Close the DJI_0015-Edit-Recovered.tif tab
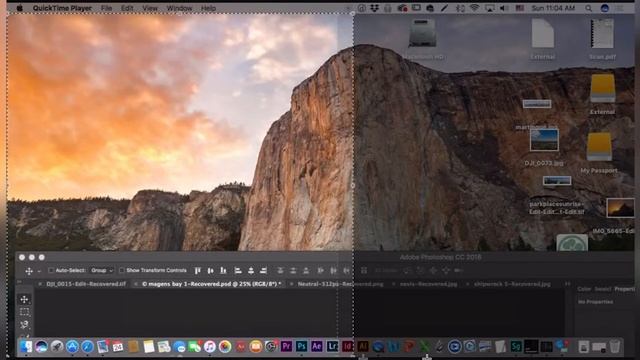 (x=40, y=284)
